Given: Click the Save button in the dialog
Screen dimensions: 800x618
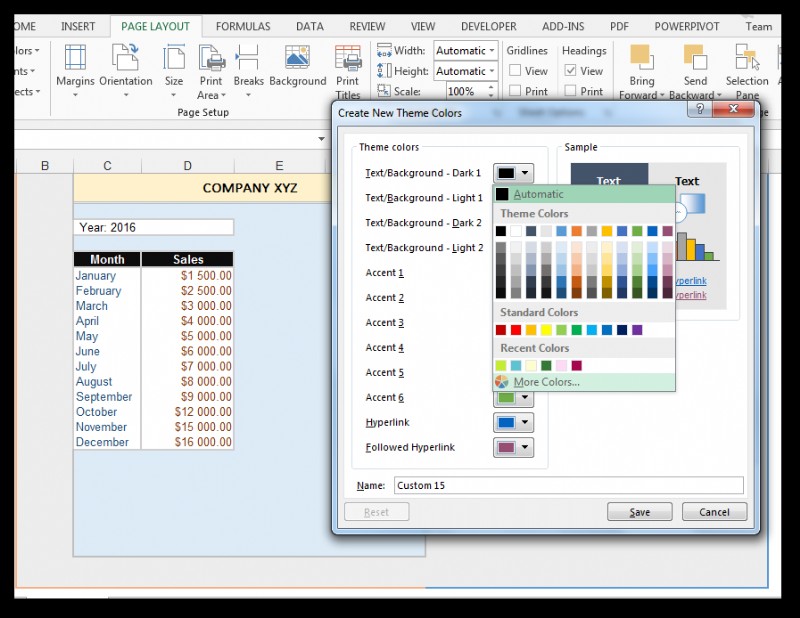Looking at the screenshot, I should (x=639, y=511).
